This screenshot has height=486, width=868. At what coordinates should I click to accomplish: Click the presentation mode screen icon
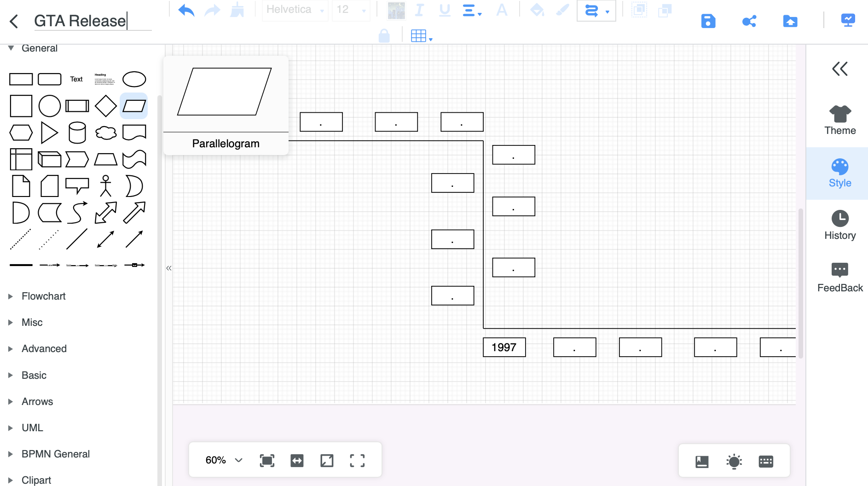pyautogui.click(x=848, y=20)
